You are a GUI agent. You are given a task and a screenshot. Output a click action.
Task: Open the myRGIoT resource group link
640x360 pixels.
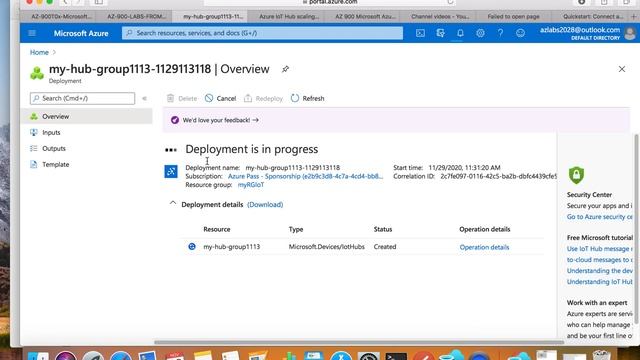point(251,185)
